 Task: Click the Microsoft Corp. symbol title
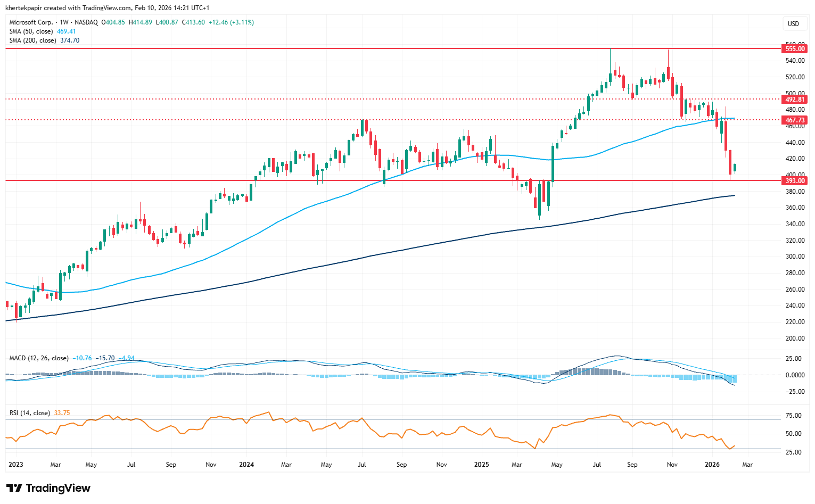pyautogui.click(x=31, y=22)
